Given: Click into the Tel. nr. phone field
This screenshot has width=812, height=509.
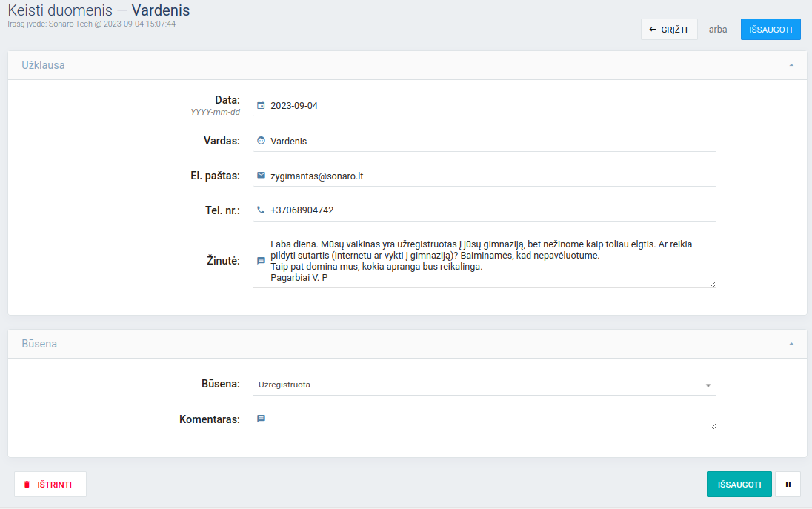Looking at the screenshot, I should 489,210.
